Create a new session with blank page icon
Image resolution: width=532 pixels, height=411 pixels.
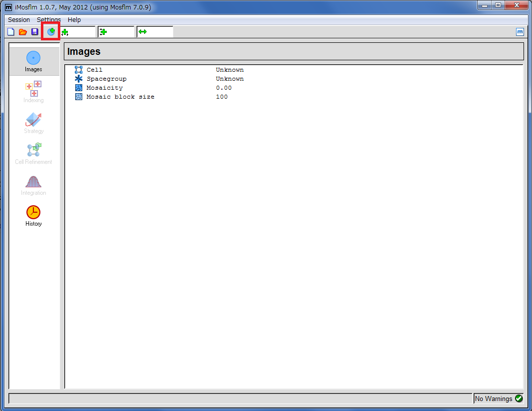[x=11, y=32]
